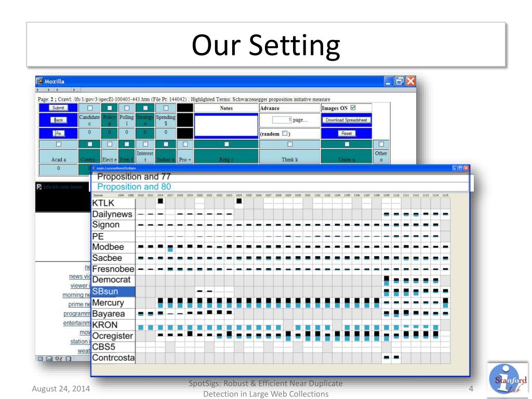
Task: Click the Mozilla window title bar icon
Action: point(39,81)
